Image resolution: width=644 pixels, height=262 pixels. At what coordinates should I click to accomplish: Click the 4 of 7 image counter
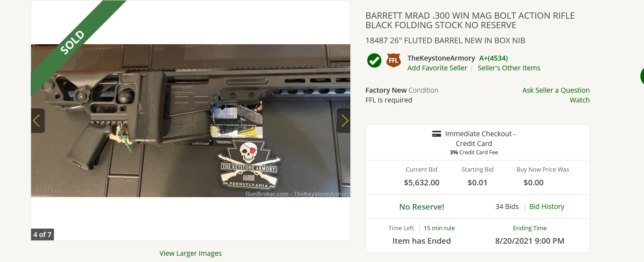point(42,234)
